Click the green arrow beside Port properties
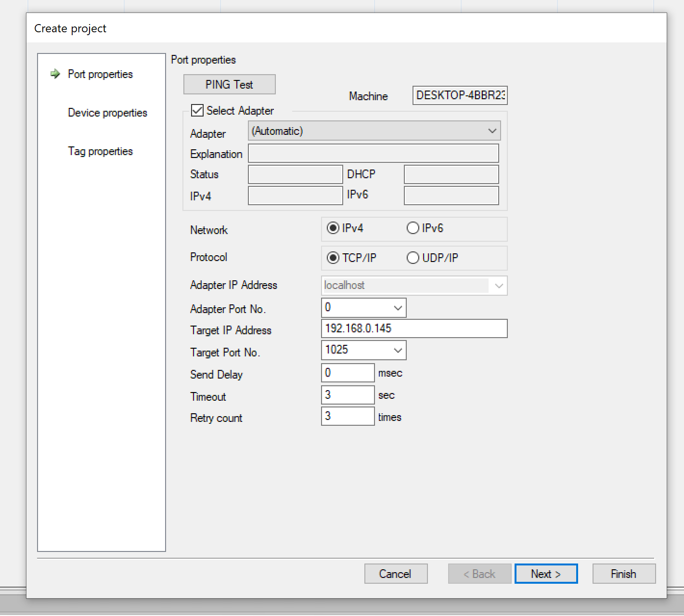Viewport: 684px width, 616px height. (55, 74)
